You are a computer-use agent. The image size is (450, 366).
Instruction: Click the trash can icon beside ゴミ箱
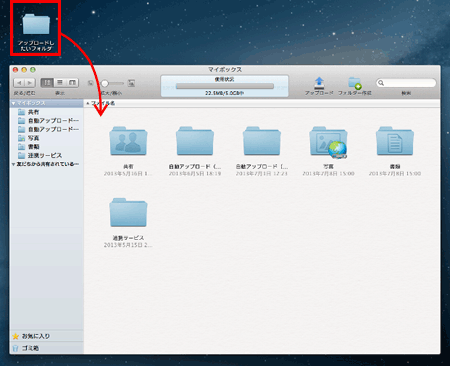pyautogui.click(x=15, y=348)
